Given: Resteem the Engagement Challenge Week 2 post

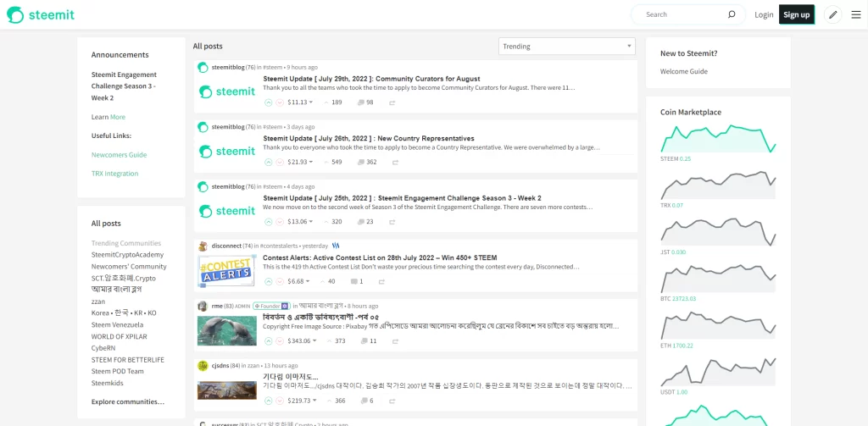Looking at the screenshot, I should click(x=392, y=222).
